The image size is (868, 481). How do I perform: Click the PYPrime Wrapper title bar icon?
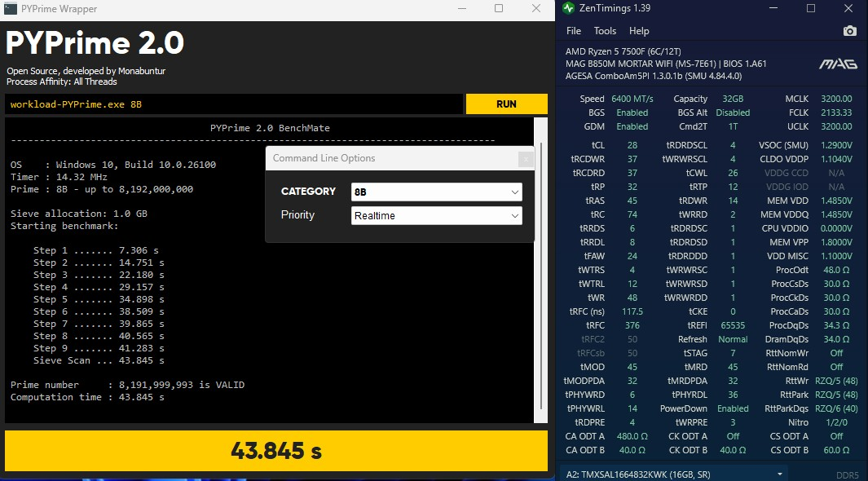click(11, 8)
